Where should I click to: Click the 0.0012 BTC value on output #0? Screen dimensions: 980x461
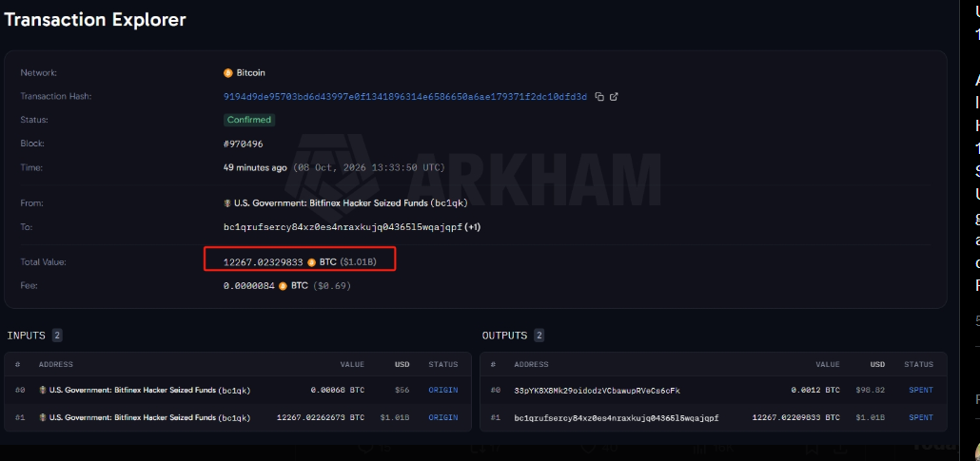[x=815, y=390]
